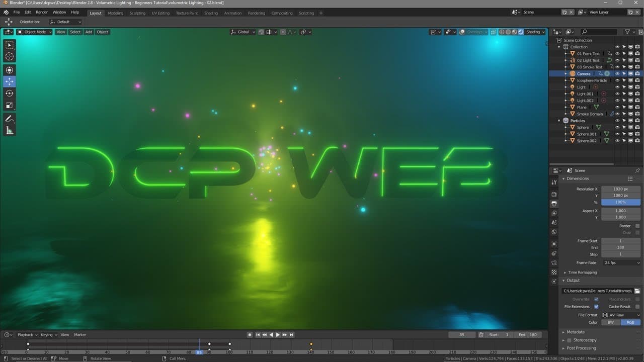Hide the Smoke Domain object in viewport

pos(617,114)
